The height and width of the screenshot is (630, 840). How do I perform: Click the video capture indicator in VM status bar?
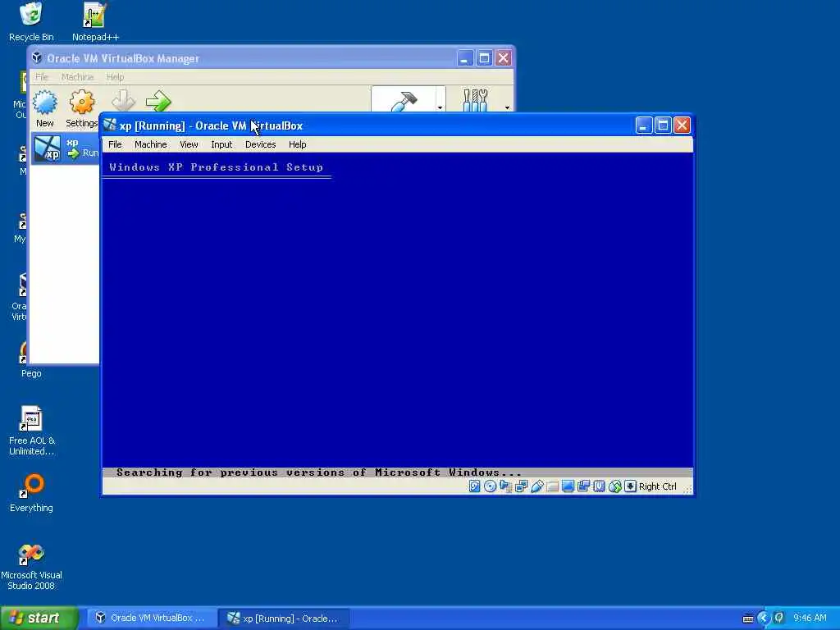(583, 486)
